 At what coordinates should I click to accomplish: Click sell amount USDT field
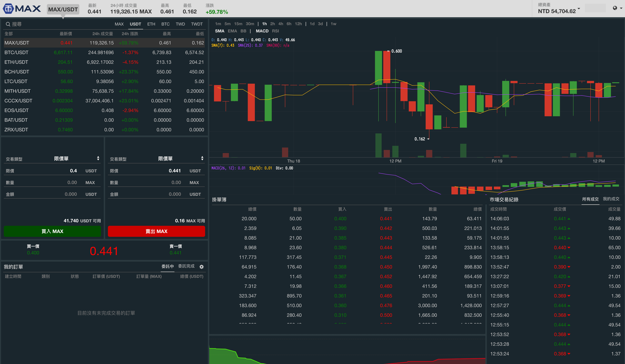(x=156, y=194)
